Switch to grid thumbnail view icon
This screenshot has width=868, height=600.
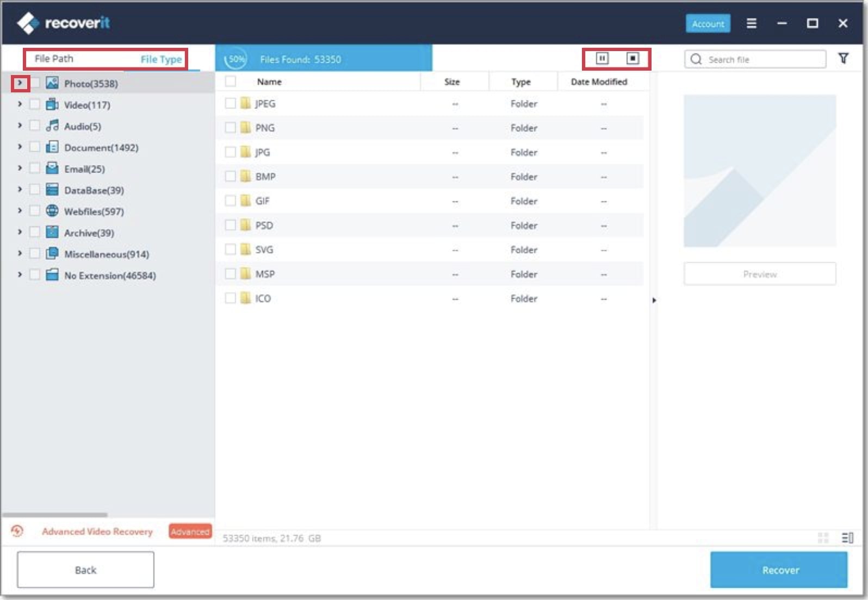[x=823, y=537]
